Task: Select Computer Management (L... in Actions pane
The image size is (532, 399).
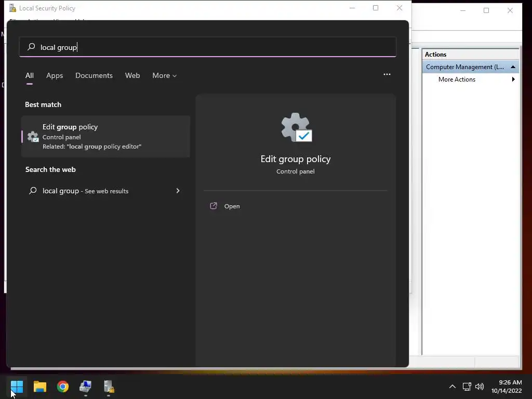Action: click(x=471, y=67)
